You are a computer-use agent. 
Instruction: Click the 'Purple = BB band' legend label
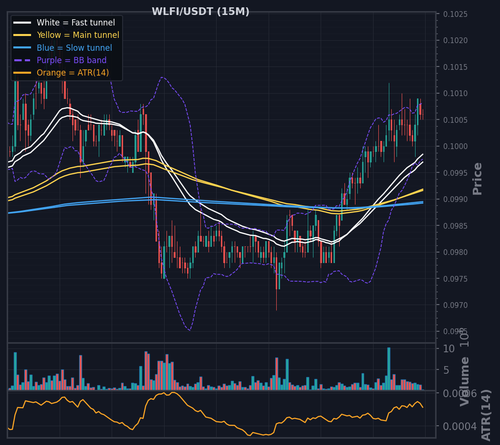point(72,60)
